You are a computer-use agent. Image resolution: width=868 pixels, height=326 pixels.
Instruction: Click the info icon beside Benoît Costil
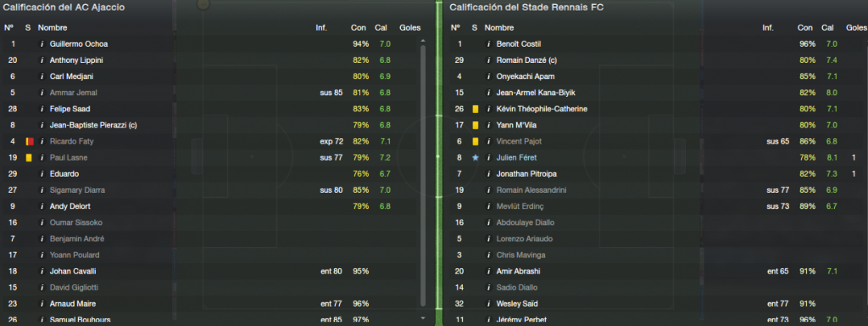pyautogui.click(x=488, y=44)
